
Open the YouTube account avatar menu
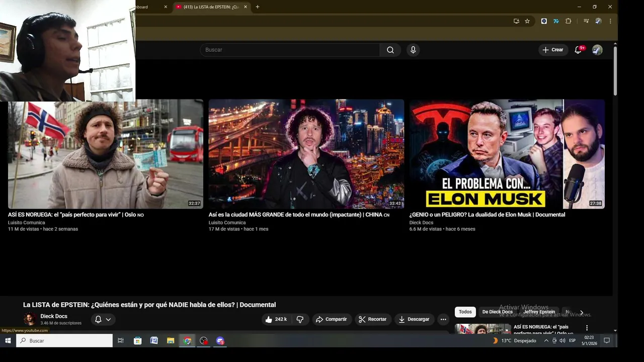click(597, 50)
